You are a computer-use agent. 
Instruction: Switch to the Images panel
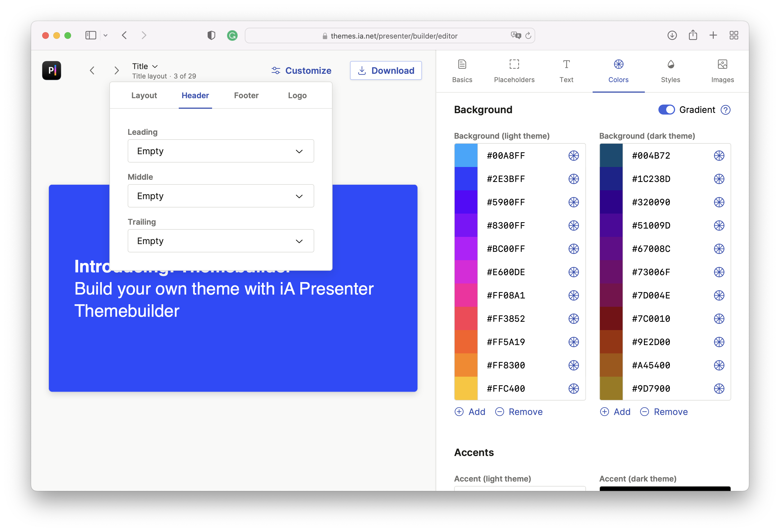722,70
